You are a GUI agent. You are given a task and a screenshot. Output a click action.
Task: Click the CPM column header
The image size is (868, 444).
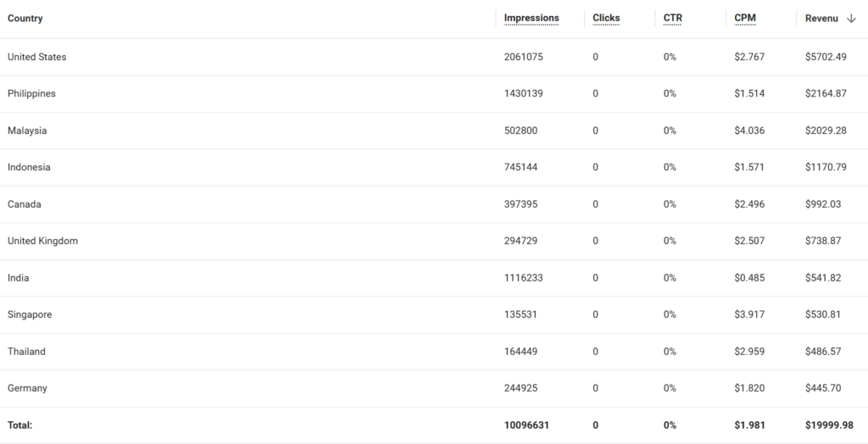click(x=744, y=19)
